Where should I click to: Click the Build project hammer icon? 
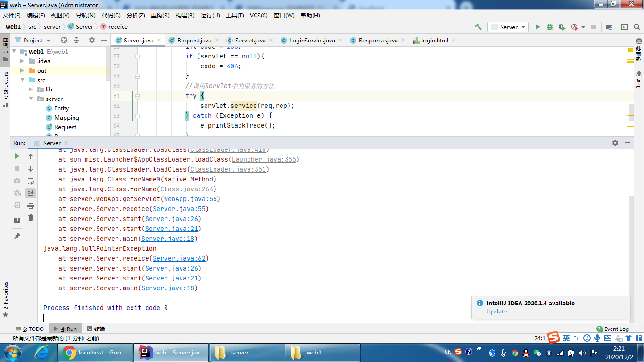[478, 27]
